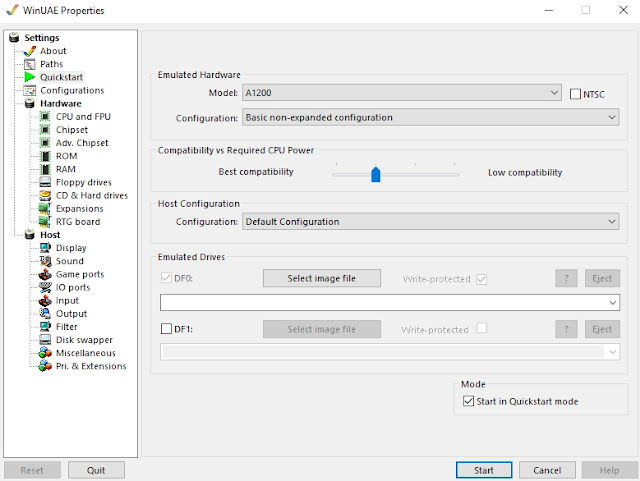Open the CPU and FPU settings page
The width and height of the screenshot is (640, 481).
pyautogui.click(x=83, y=116)
